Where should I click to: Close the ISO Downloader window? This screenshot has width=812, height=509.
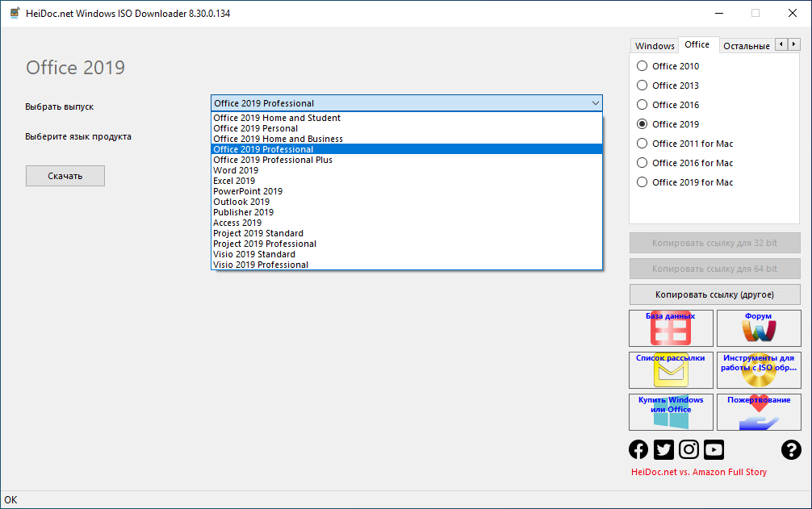coord(793,14)
